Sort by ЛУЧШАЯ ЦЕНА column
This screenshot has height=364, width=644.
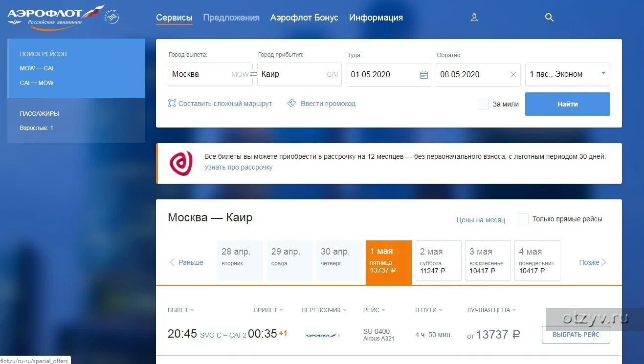tap(491, 310)
